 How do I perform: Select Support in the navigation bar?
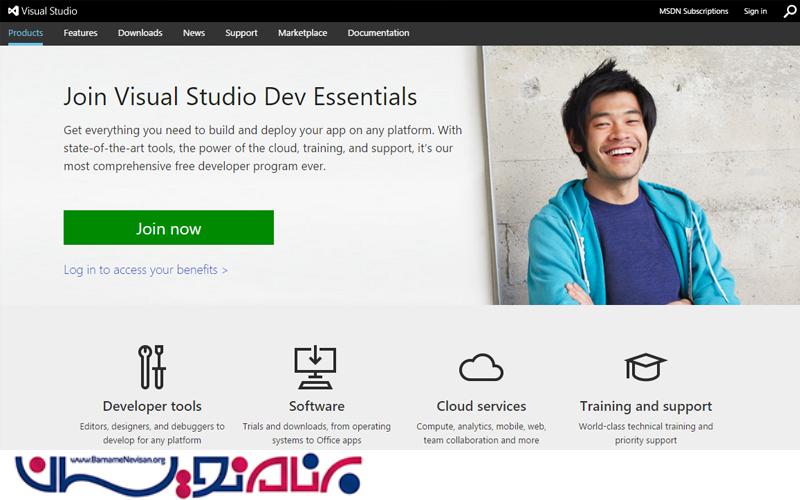[x=241, y=33]
